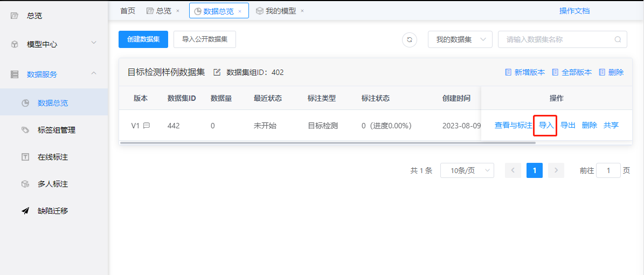Click dataset ID value 442
Screen dimensions: 644x275
(x=174, y=126)
